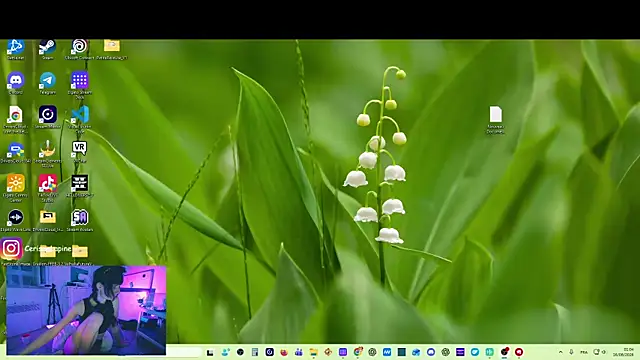Open Task View from the taskbar
This screenshot has width=640, height=360.
tap(210, 352)
